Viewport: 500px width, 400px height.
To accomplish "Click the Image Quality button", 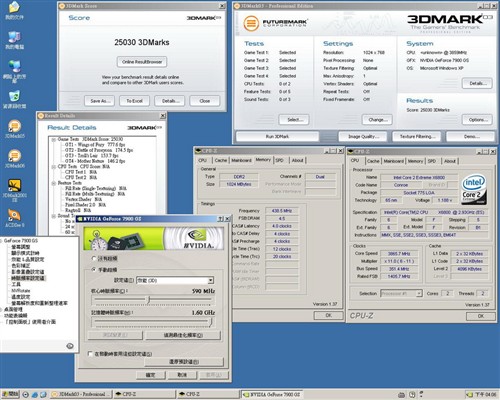I will click(363, 136).
